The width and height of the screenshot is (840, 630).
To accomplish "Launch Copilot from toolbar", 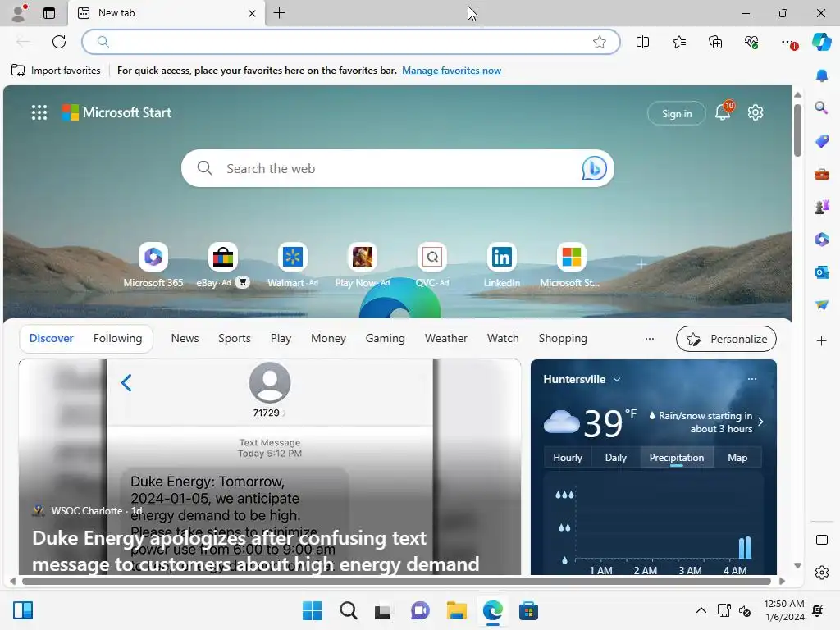I will pyautogui.click(x=821, y=42).
